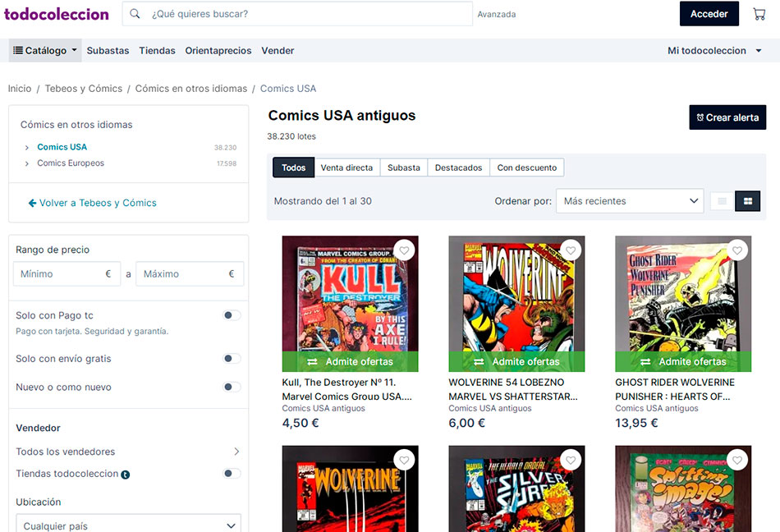Click the todocoleccion logo
Viewport: 780px width, 532px height.
56,14
